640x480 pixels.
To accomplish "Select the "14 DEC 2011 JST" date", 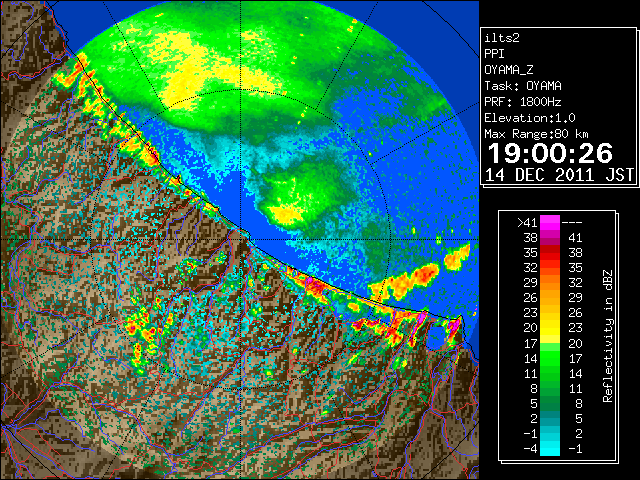I will pos(560,175).
